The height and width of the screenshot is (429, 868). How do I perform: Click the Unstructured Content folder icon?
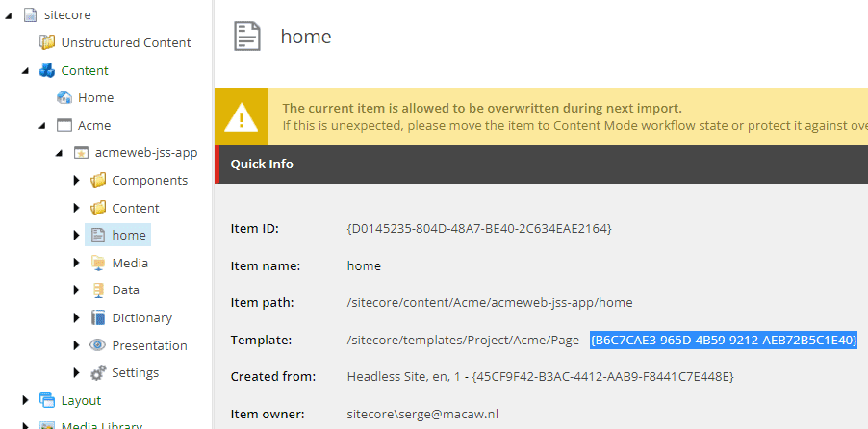pyautogui.click(x=47, y=42)
